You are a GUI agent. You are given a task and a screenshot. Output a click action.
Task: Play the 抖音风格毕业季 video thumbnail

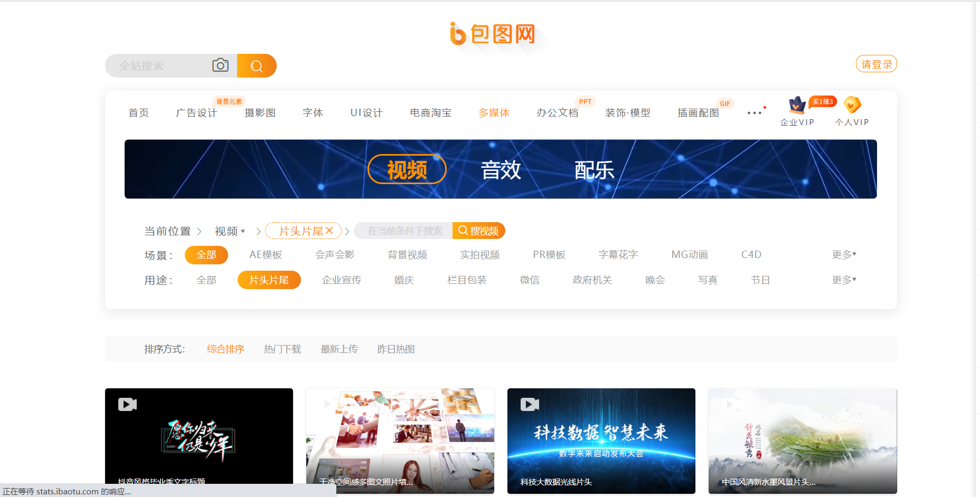pyautogui.click(x=126, y=404)
